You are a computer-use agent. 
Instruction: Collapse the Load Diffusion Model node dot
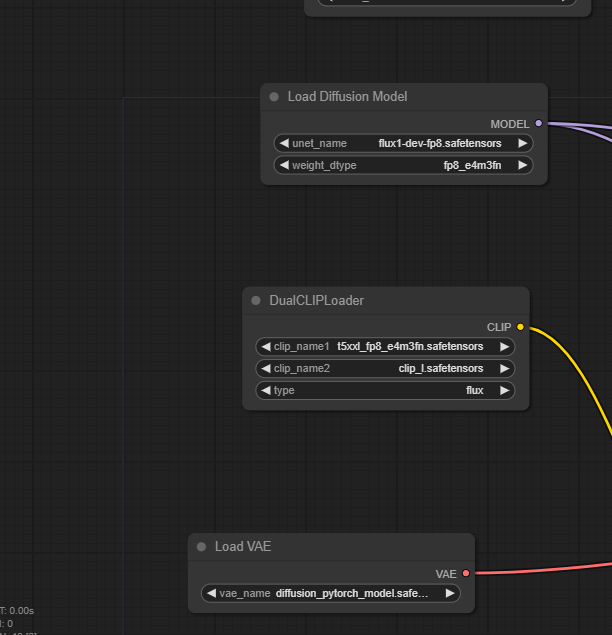274,97
